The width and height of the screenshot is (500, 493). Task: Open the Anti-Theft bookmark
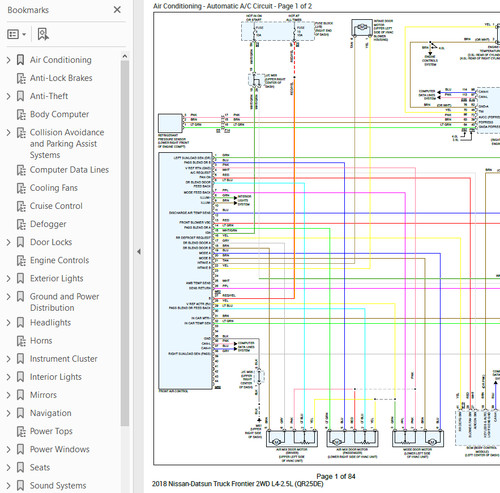(x=49, y=96)
